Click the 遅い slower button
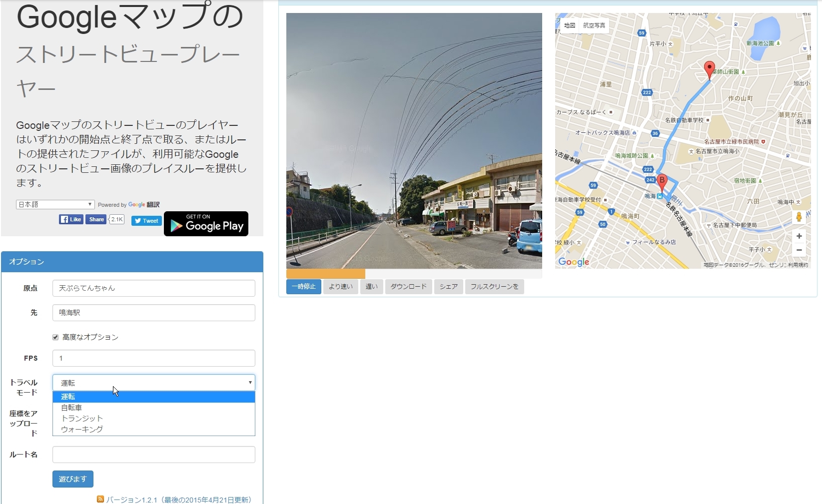This screenshot has width=822, height=504. [372, 287]
